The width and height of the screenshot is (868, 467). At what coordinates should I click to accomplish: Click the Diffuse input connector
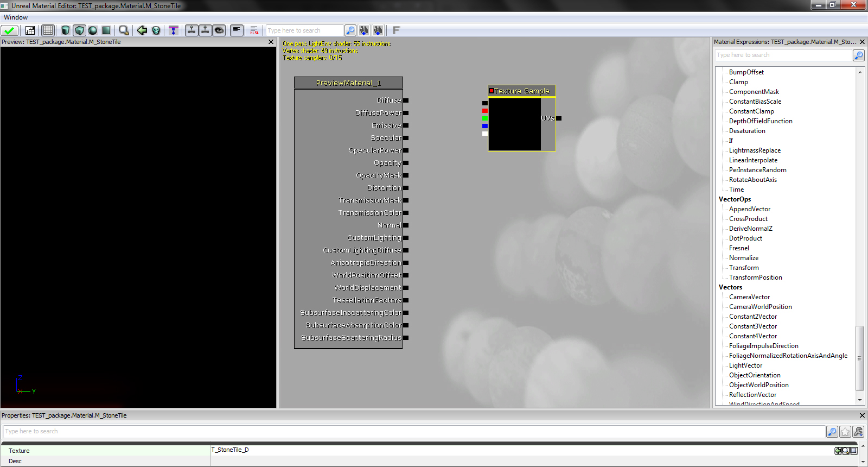pos(406,100)
